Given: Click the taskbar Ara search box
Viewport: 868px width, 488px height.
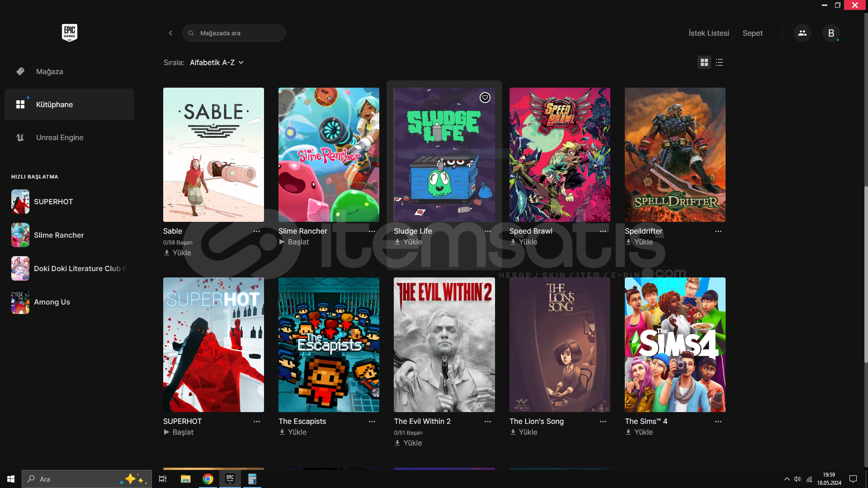Looking at the screenshot, I should tap(87, 479).
